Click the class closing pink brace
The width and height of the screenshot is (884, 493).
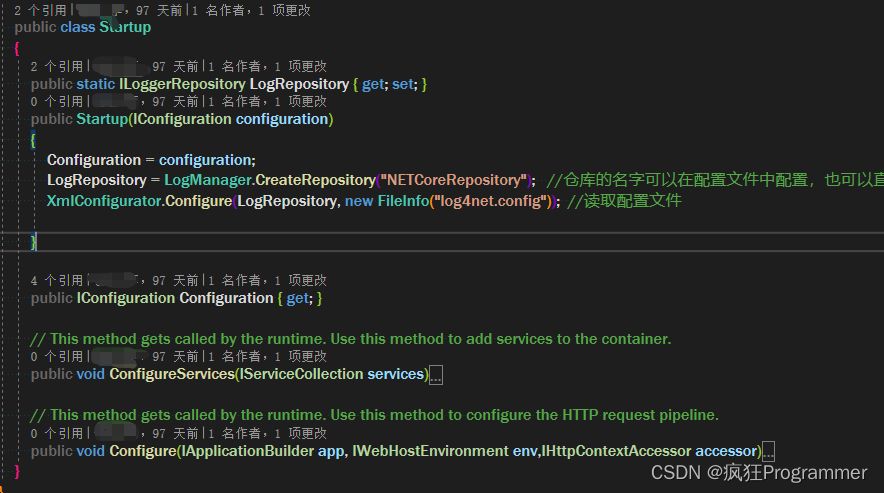[17, 471]
